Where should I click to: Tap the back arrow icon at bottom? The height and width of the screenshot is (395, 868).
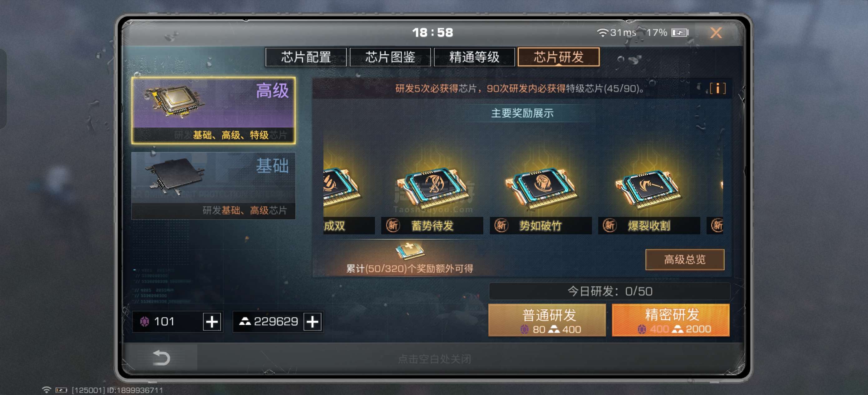(x=161, y=358)
